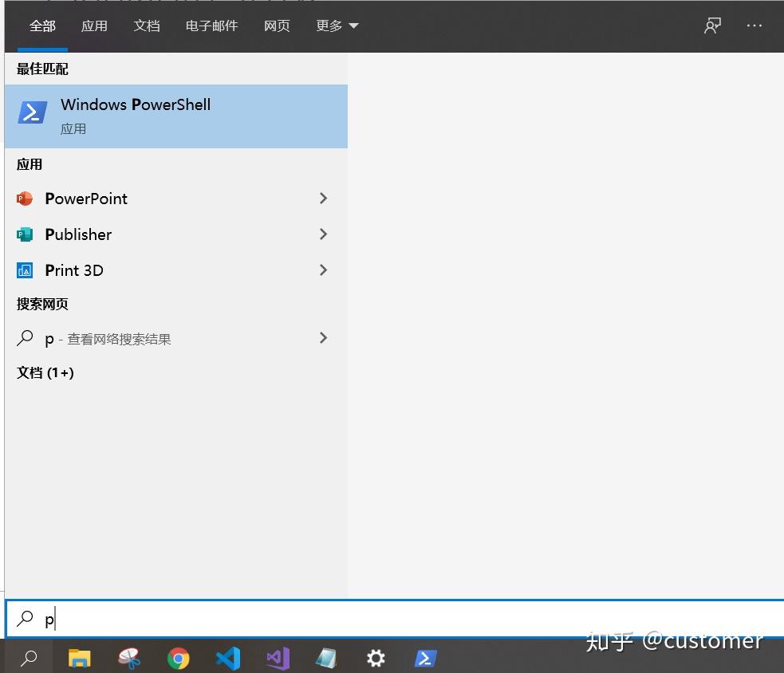Screen dimensions: 784x673
Task: Select the 应用 filter tab
Action: click(94, 26)
